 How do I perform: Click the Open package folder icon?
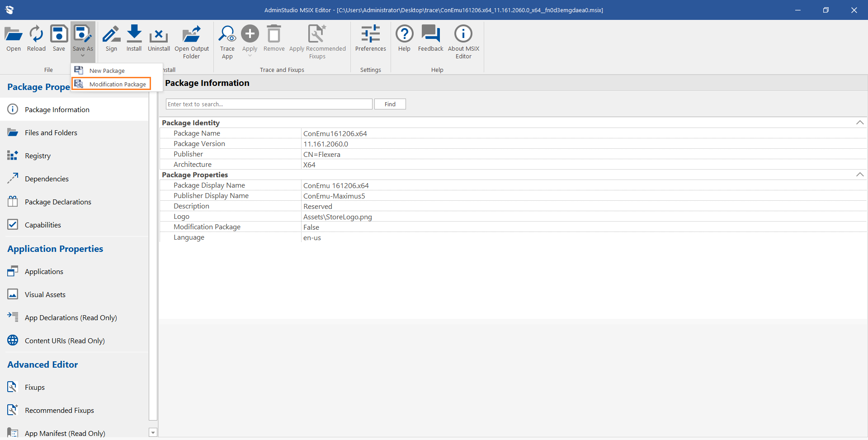point(14,34)
